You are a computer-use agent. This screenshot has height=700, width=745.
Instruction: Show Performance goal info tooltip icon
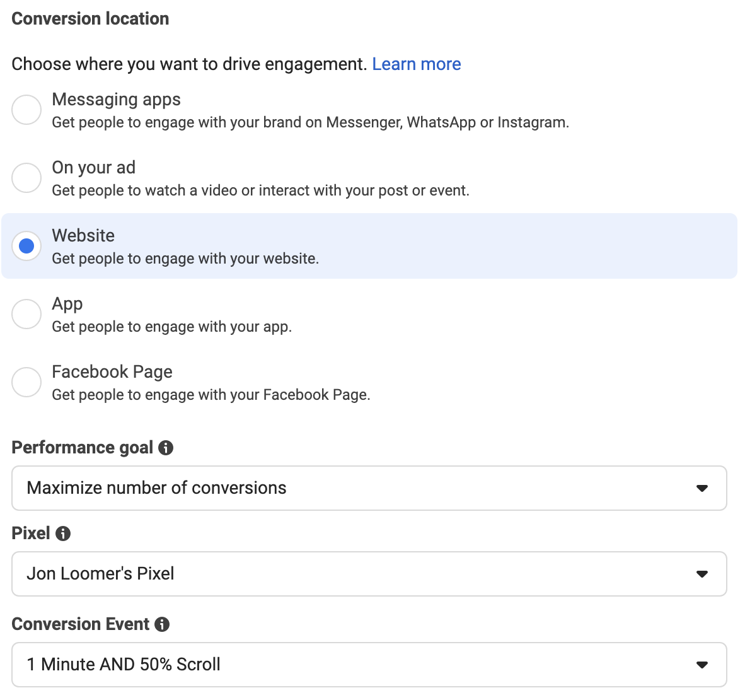pos(166,448)
